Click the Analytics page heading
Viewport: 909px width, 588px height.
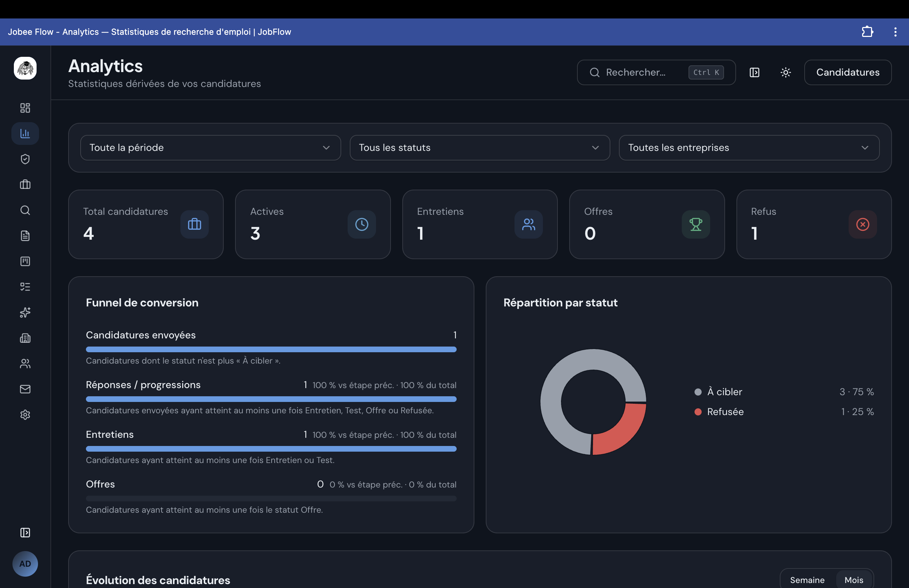[x=105, y=66]
